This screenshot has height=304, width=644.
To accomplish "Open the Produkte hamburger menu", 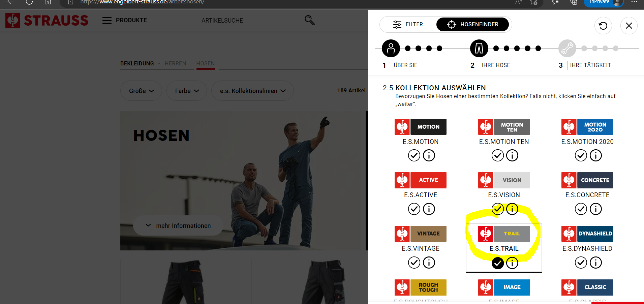I will pyautogui.click(x=107, y=21).
